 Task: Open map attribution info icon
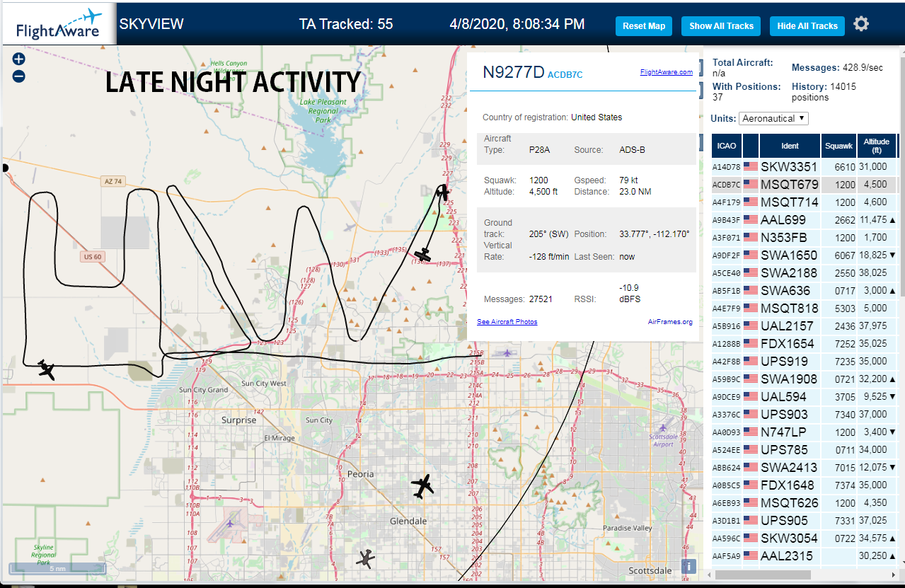pos(689,566)
